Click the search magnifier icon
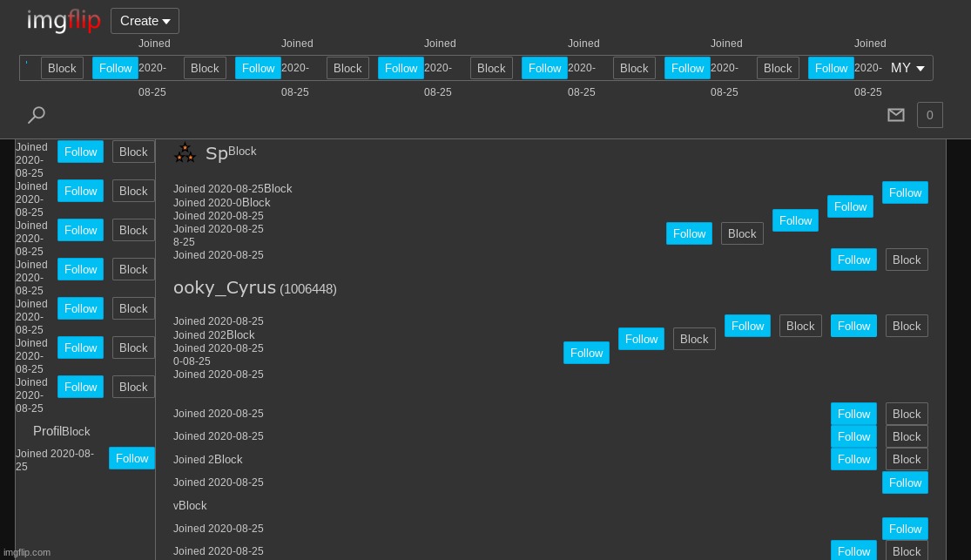This screenshot has width=971, height=560. (x=37, y=115)
